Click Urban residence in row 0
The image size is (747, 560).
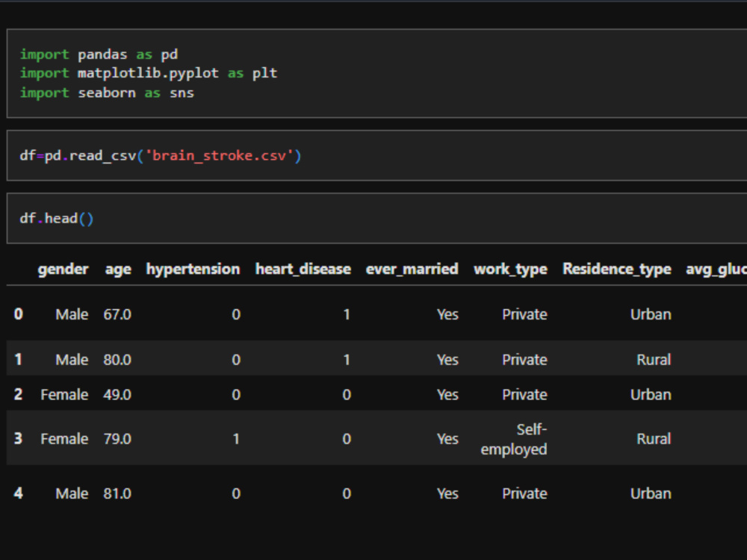(651, 314)
